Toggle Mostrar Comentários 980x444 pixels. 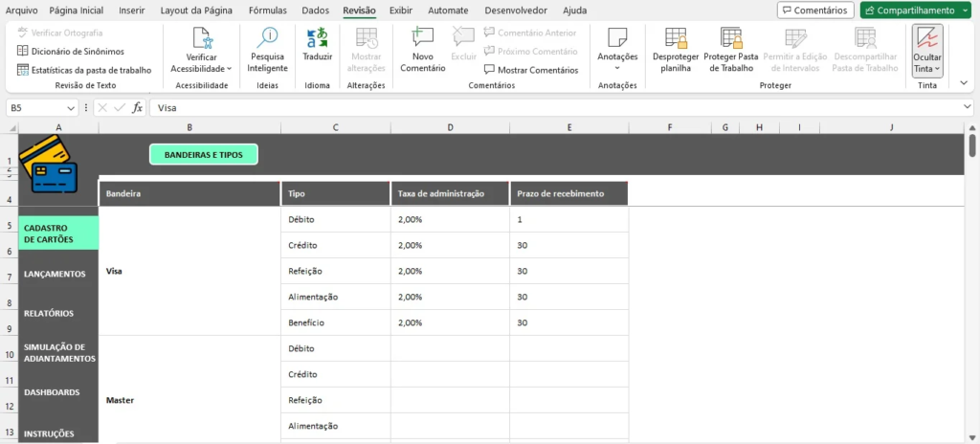(x=530, y=70)
